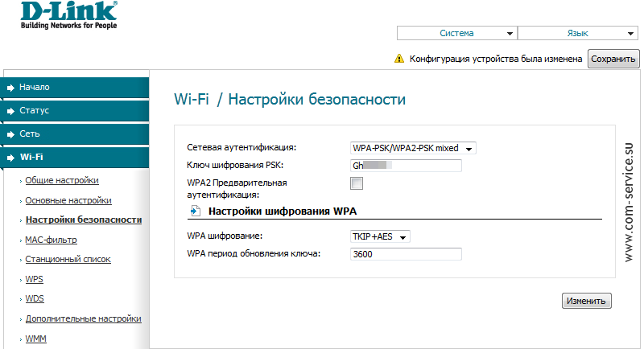Open the WMM settings link
644x349 pixels.
coord(35,339)
